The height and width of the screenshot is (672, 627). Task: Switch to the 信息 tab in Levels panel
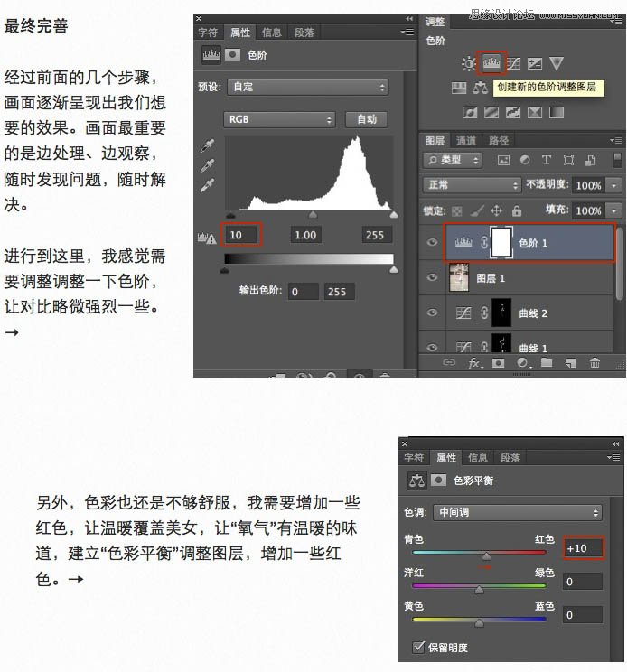point(272,33)
